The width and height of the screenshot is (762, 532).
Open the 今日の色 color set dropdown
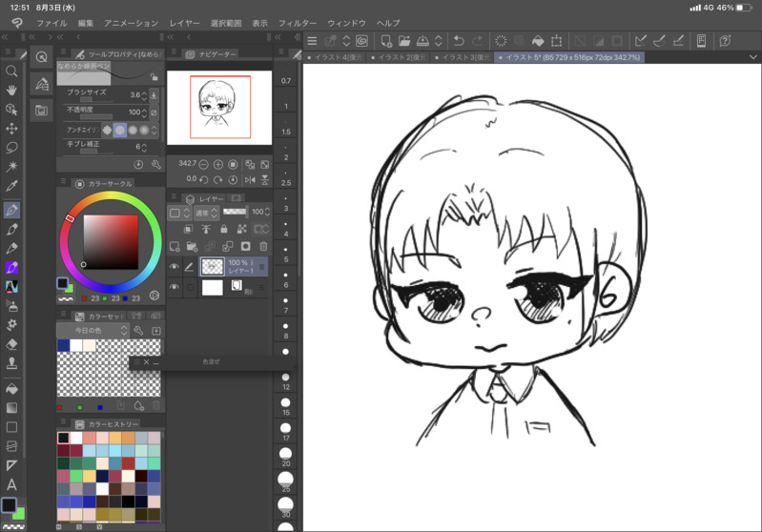click(x=93, y=331)
